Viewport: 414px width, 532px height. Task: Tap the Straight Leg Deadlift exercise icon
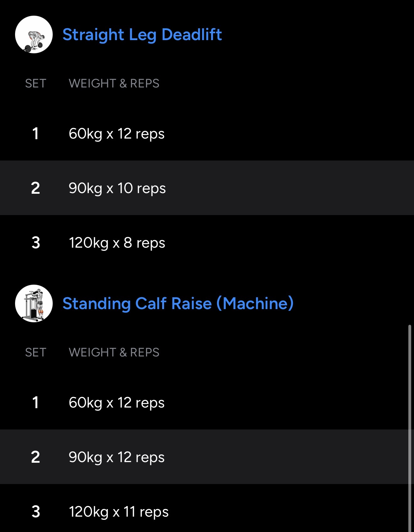[34, 34]
